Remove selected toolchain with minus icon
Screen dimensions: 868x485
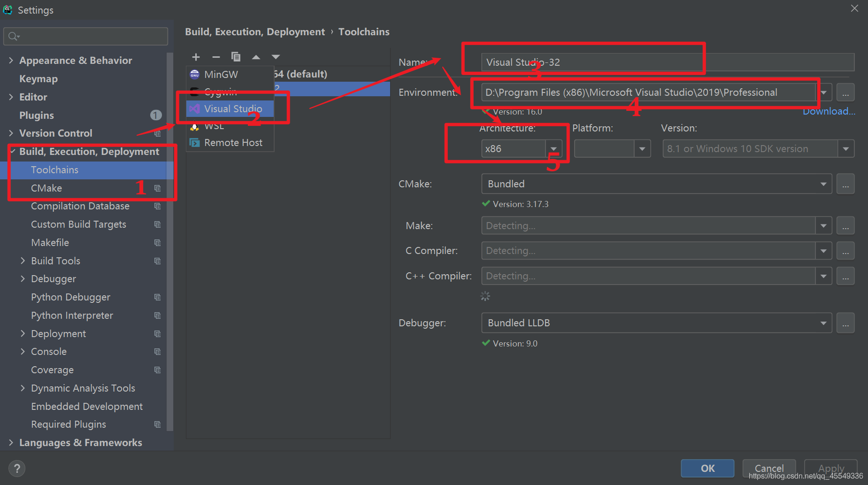coord(216,57)
